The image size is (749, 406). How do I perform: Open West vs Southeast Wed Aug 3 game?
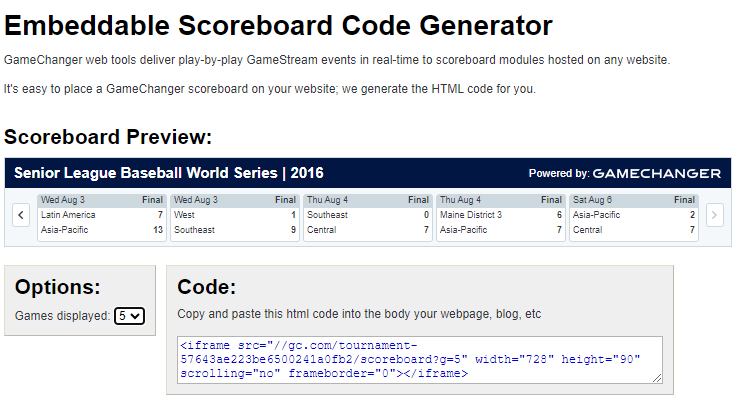pyautogui.click(x=234, y=217)
